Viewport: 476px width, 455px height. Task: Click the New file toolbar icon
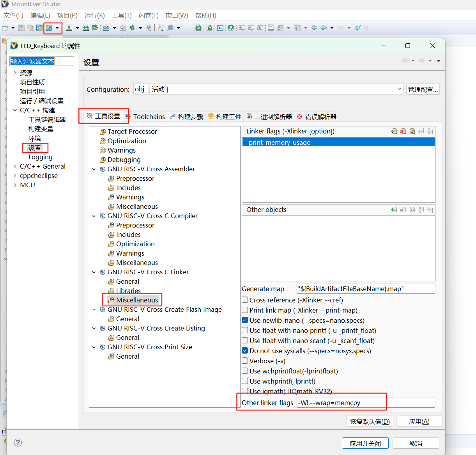click(x=5, y=28)
